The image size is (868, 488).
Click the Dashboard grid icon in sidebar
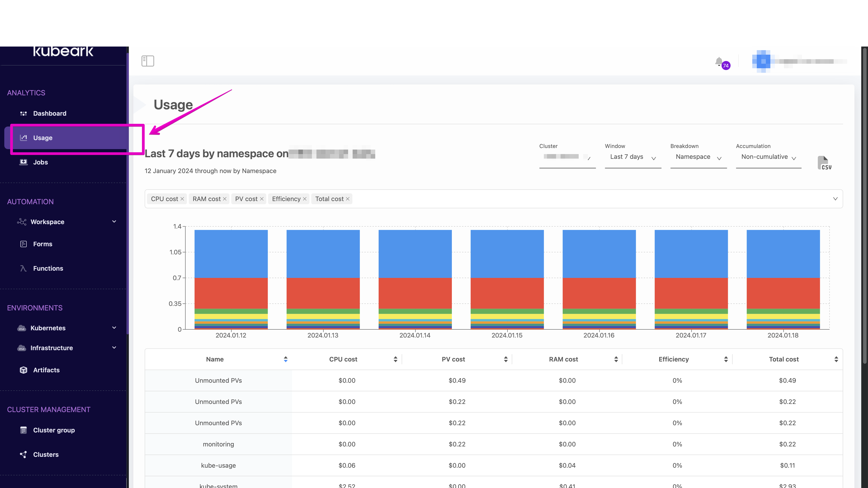[x=23, y=113]
